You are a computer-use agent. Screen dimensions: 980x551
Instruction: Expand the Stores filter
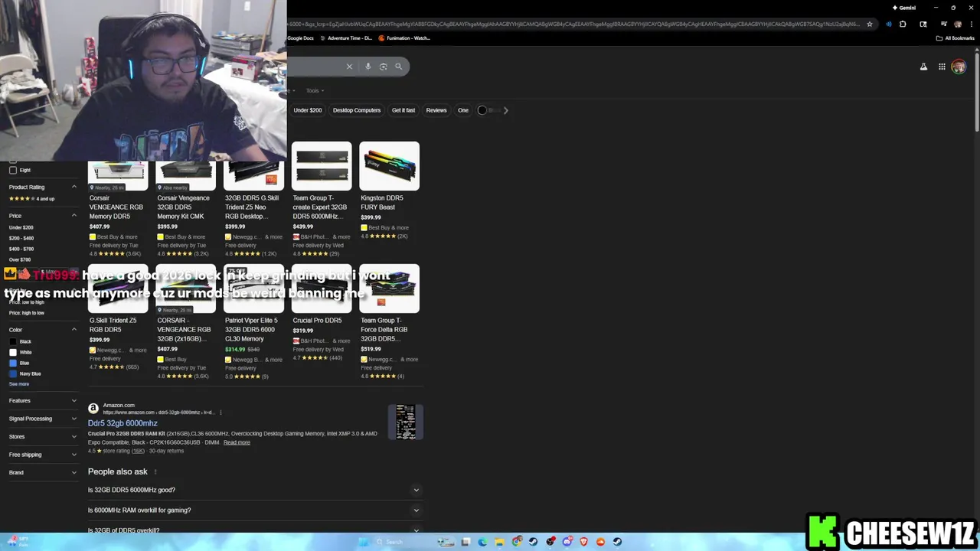coord(43,436)
